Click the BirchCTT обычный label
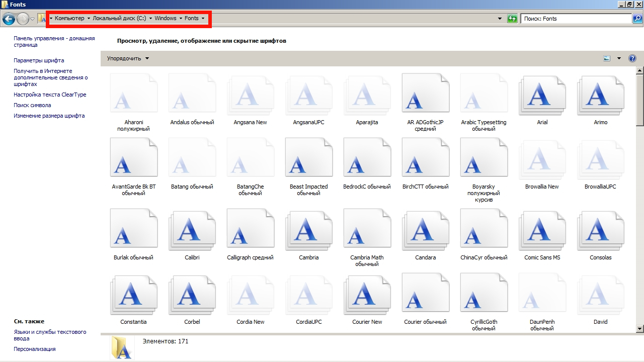This screenshot has width=644, height=362. click(x=425, y=187)
